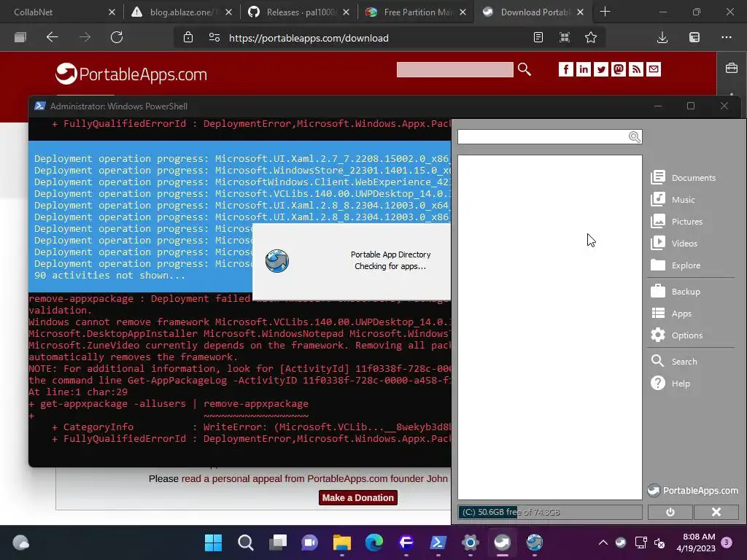
Task: Add page to favorites star
Action: tap(591, 38)
